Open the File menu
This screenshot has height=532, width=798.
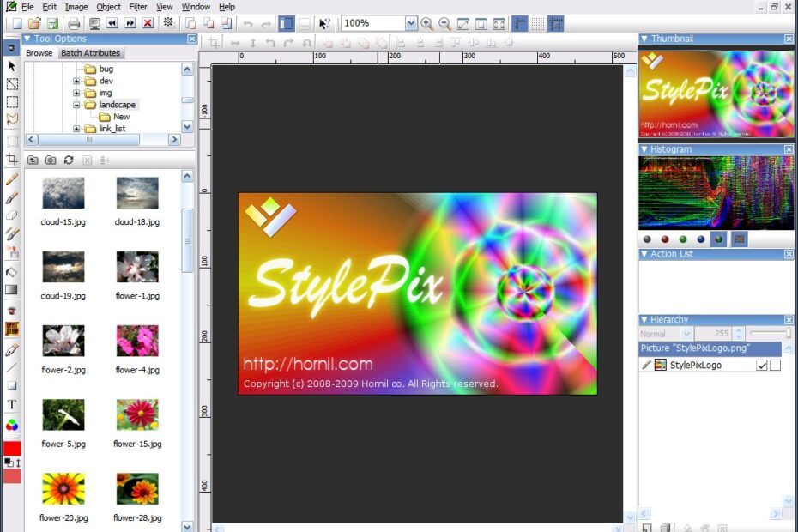(27, 7)
